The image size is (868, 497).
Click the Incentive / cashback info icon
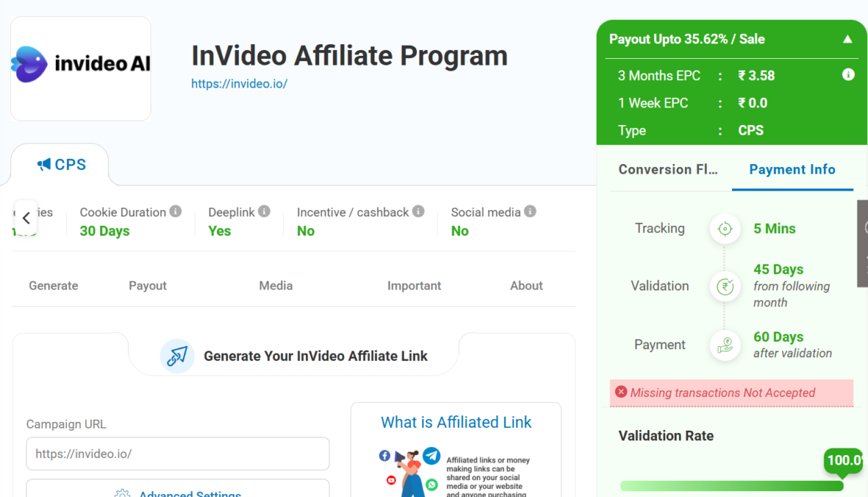(x=418, y=211)
